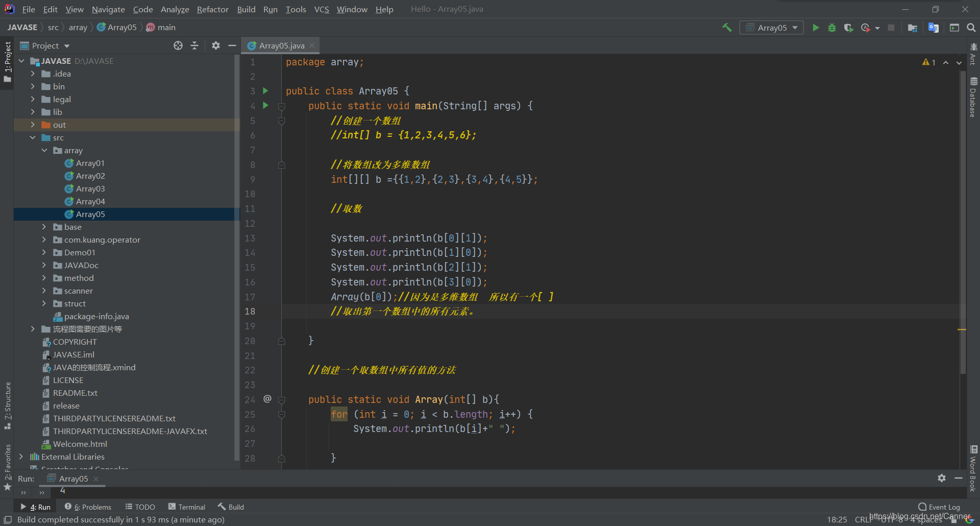Jump to next highlighted error arrow

[x=959, y=62]
